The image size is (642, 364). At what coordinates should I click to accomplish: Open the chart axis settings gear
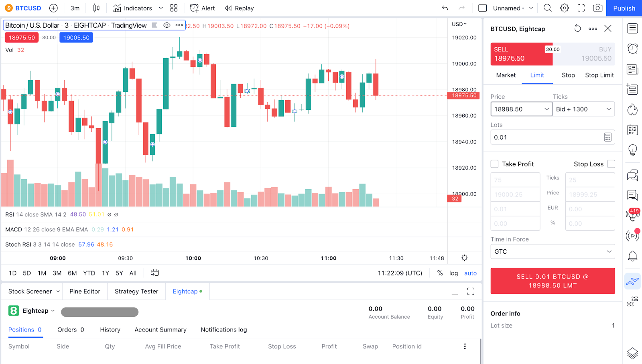coord(465,258)
